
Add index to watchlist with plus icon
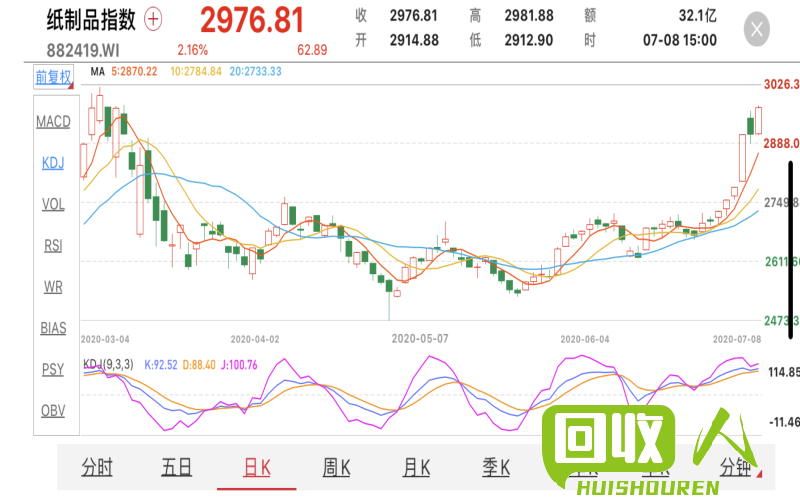click(153, 20)
